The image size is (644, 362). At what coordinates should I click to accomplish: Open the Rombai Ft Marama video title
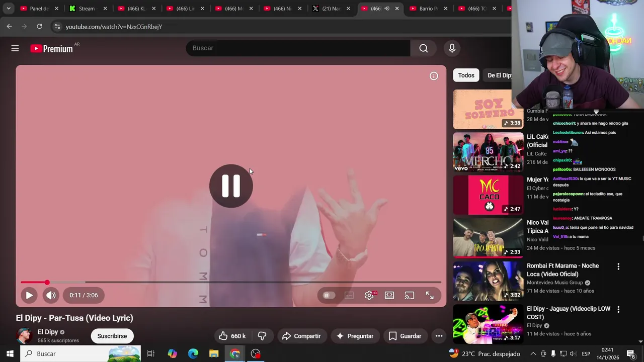[x=562, y=270]
